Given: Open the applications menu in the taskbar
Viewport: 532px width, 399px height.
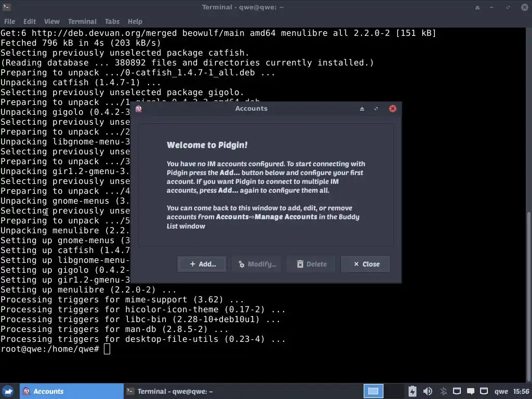Looking at the screenshot, I should point(8,391).
